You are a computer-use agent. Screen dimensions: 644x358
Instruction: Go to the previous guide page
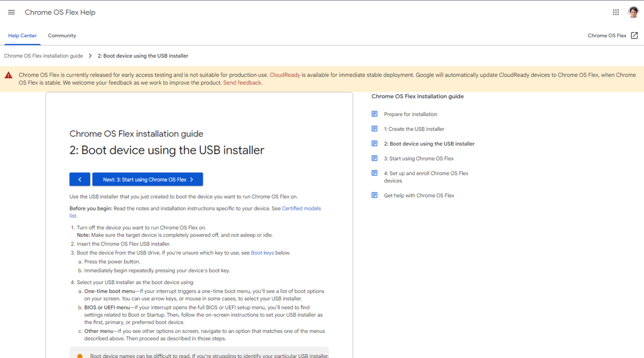79,180
